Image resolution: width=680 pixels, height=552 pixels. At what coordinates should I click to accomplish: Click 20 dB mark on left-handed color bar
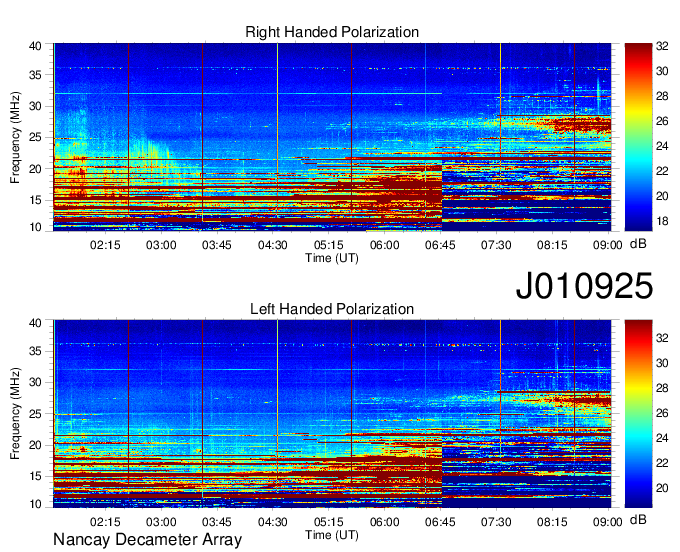coord(662,488)
